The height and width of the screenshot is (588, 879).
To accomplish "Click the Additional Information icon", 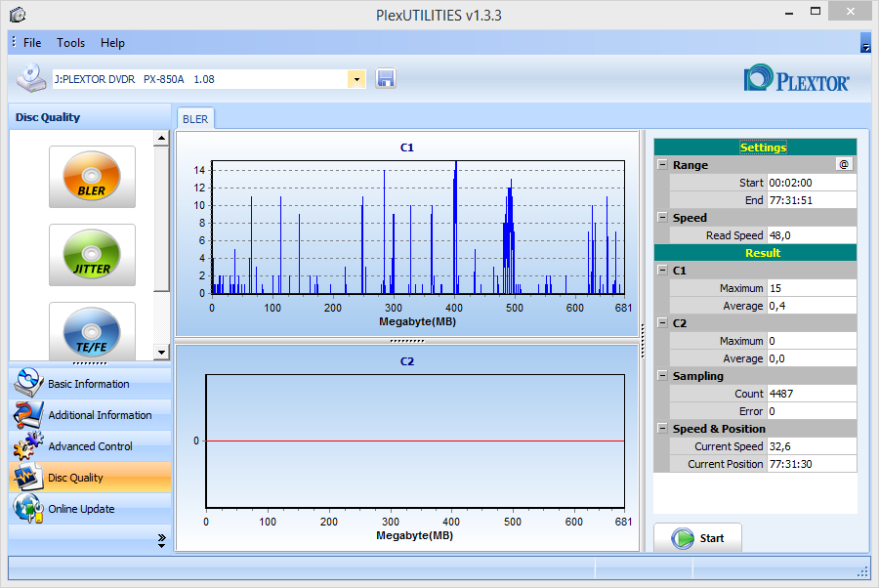I will click(28, 415).
